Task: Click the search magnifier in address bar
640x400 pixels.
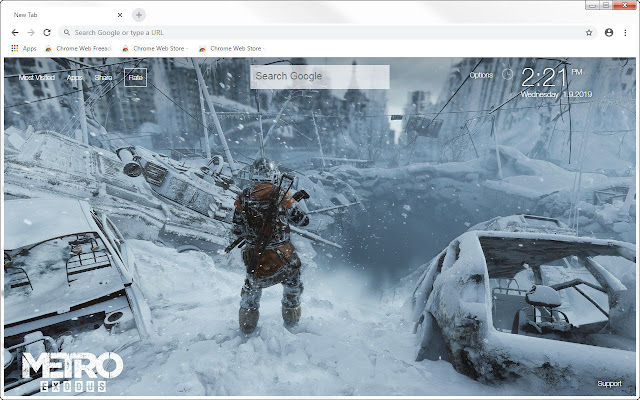Action: [x=67, y=32]
